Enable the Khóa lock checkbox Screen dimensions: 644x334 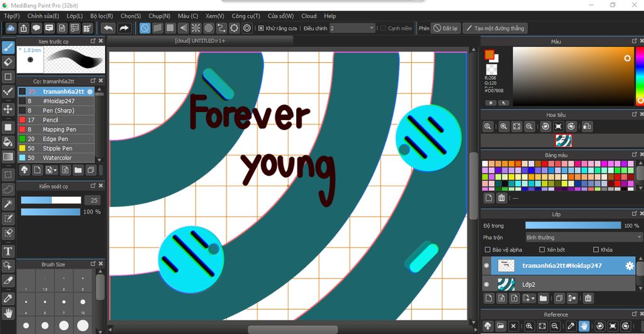596,250
